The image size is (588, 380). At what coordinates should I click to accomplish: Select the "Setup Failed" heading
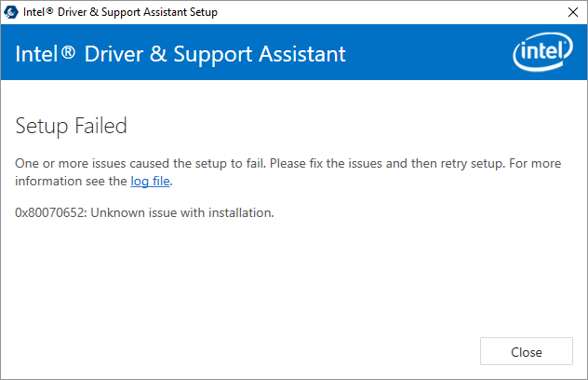[72, 126]
